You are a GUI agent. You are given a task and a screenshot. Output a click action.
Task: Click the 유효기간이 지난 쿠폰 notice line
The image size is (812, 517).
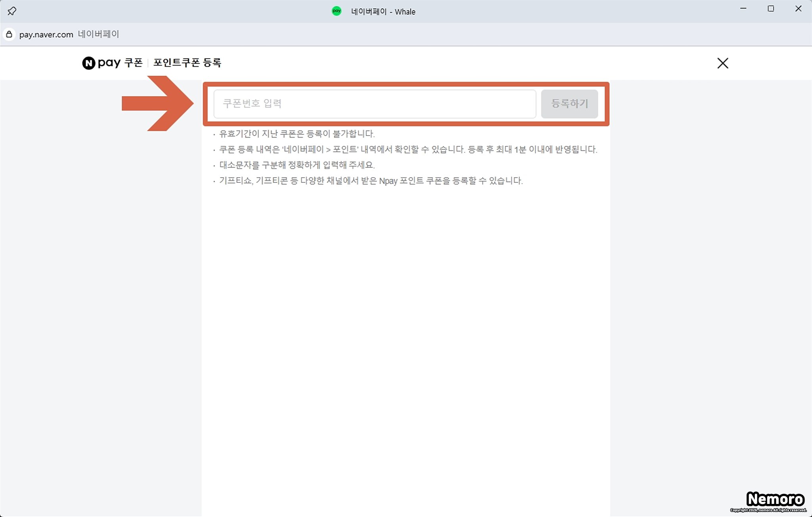[297, 134]
